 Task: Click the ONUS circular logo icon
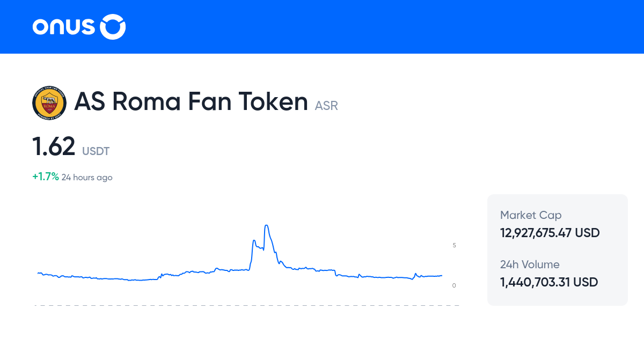[113, 27]
